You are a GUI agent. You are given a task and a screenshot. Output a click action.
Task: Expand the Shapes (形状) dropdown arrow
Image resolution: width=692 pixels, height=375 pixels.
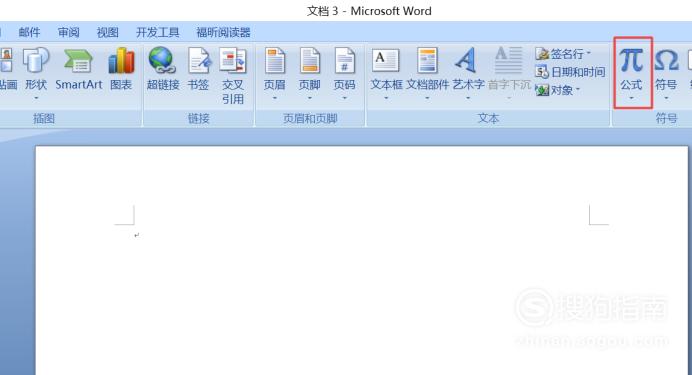coord(36,98)
